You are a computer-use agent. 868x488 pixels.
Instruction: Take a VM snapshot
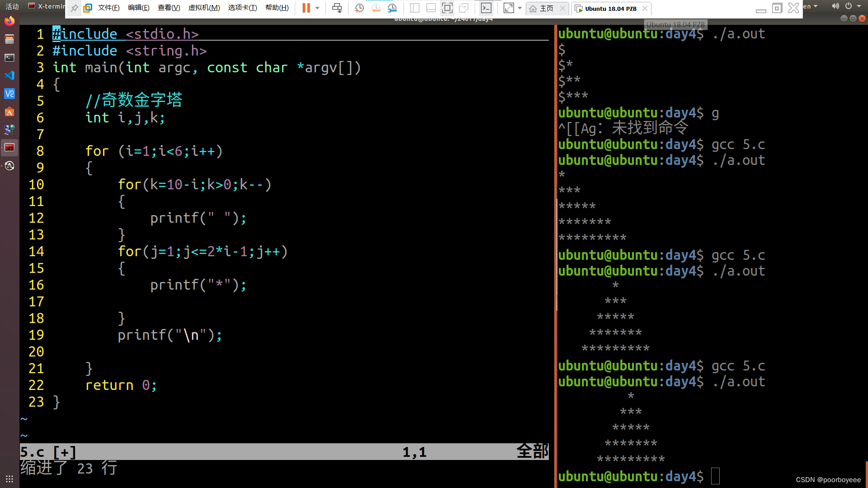click(359, 8)
